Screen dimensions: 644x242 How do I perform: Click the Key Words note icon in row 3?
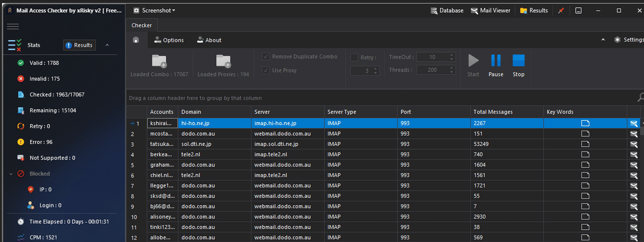click(x=585, y=144)
